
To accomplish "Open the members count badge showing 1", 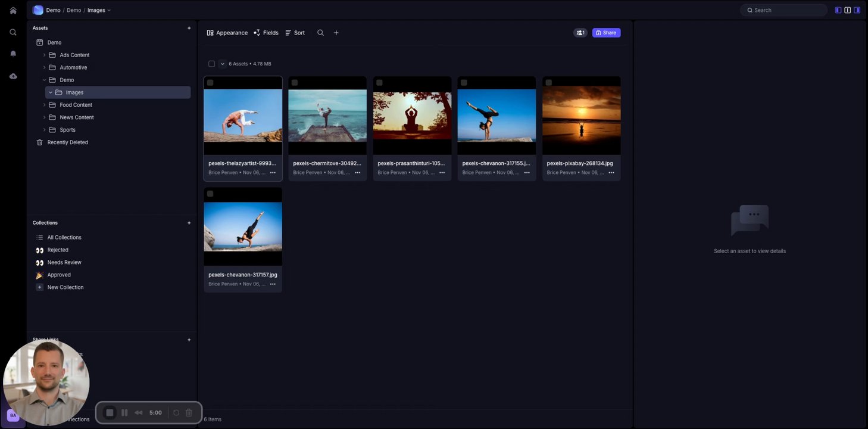I will [580, 33].
